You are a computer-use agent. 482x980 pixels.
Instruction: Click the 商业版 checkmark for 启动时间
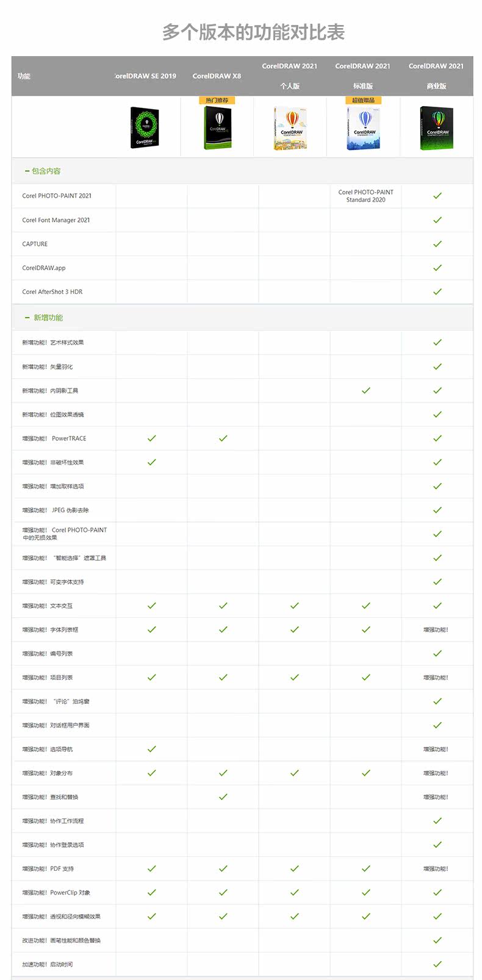[x=437, y=964]
